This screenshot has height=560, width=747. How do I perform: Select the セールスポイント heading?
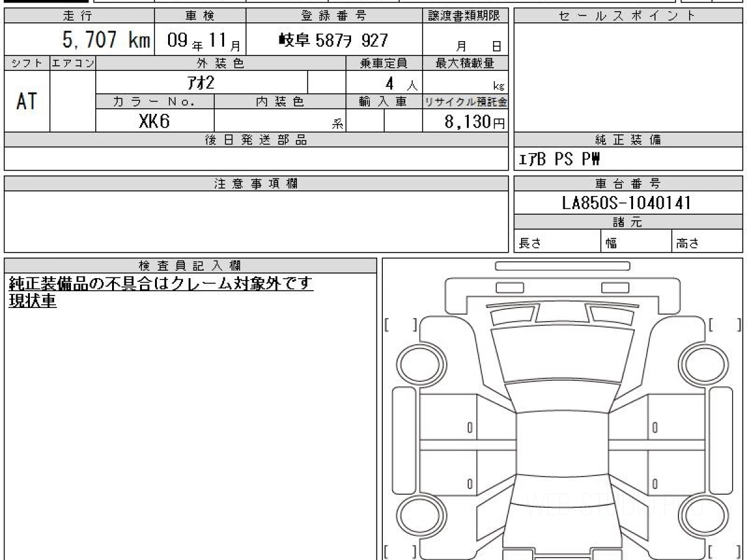coord(627,16)
